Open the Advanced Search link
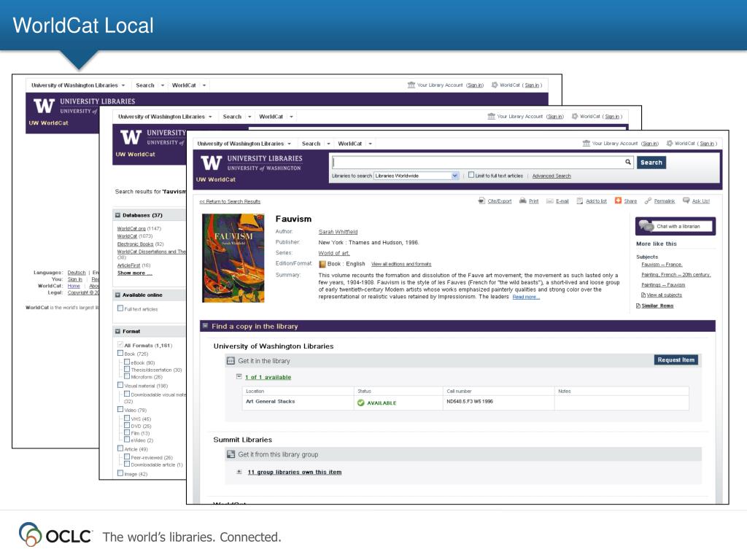This screenshot has width=747, height=560. coord(551,176)
